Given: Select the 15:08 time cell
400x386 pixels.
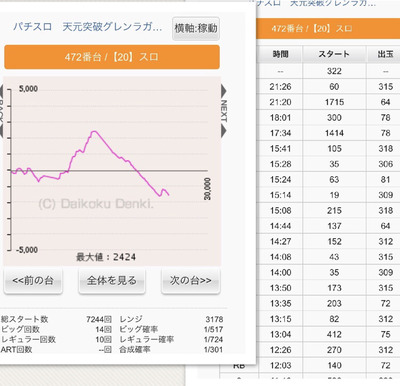Looking at the screenshot, I should tap(280, 211).
